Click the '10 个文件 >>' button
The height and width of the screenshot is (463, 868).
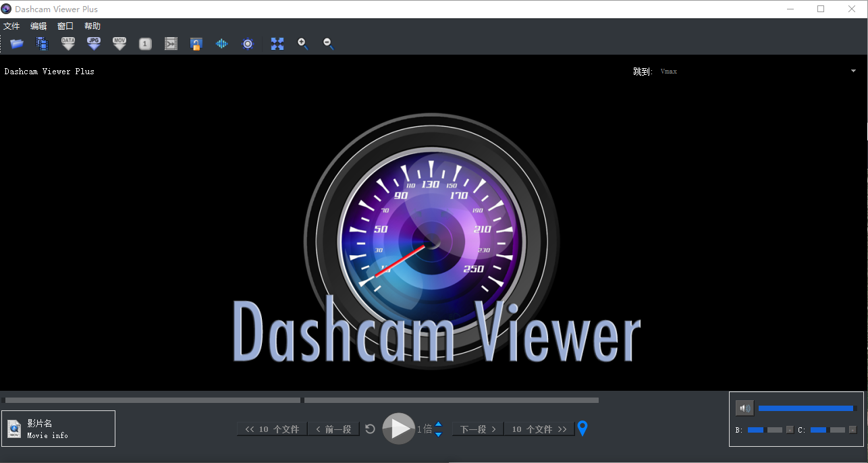pyautogui.click(x=539, y=429)
